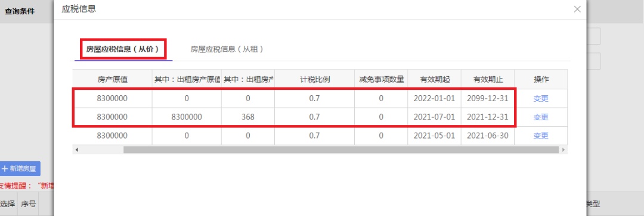Click the 选择 column header in the background table

(x=8, y=204)
